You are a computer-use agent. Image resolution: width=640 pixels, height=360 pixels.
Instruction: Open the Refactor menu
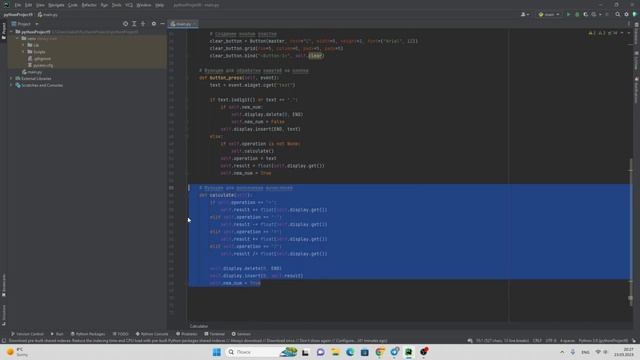click(89, 5)
